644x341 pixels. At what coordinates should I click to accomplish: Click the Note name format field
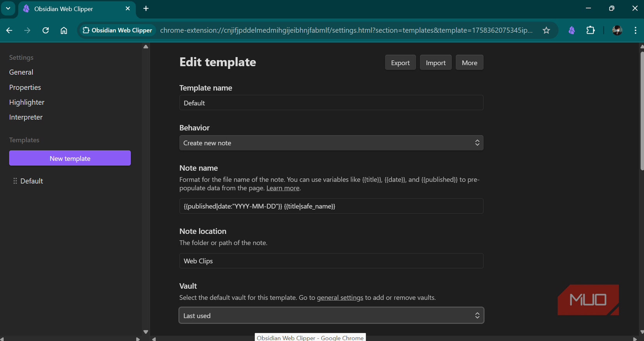point(331,206)
